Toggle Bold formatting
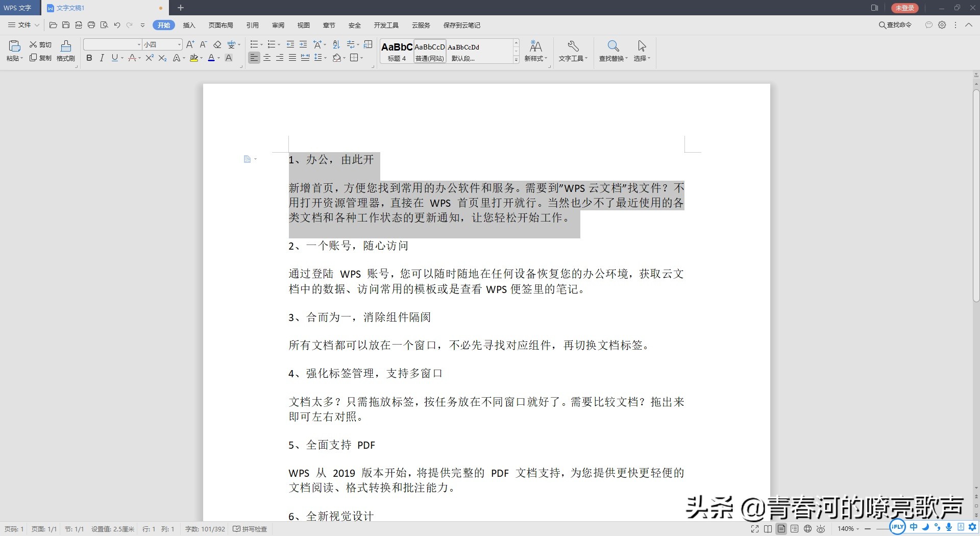 (89, 58)
